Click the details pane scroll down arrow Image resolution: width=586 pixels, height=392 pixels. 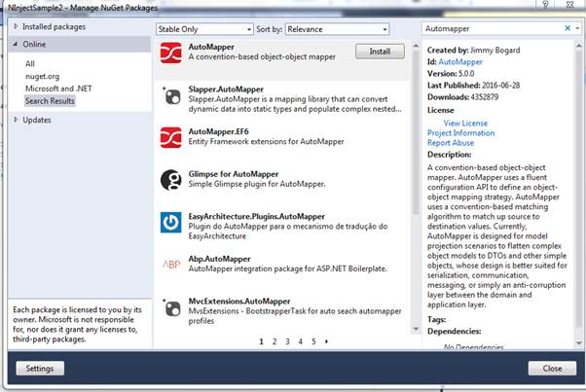(x=579, y=343)
